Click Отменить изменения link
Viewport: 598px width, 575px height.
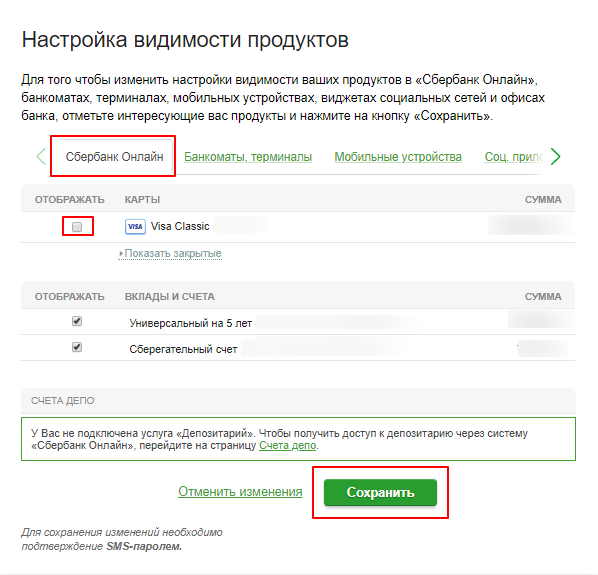pyautogui.click(x=240, y=491)
